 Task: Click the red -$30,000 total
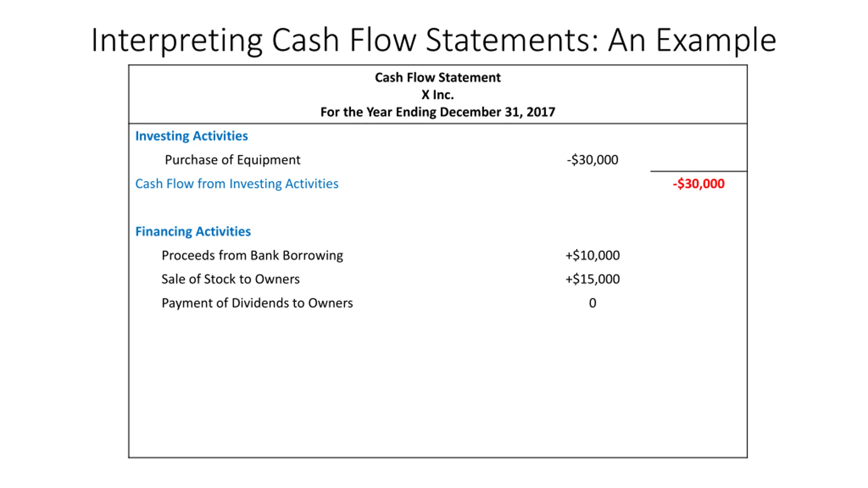click(x=698, y=184)
